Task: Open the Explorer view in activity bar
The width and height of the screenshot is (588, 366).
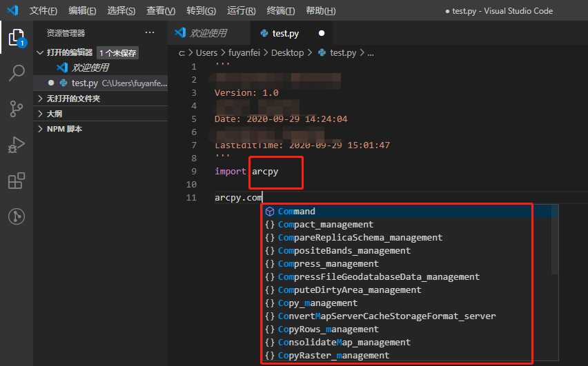Action: tap(17, 37)
